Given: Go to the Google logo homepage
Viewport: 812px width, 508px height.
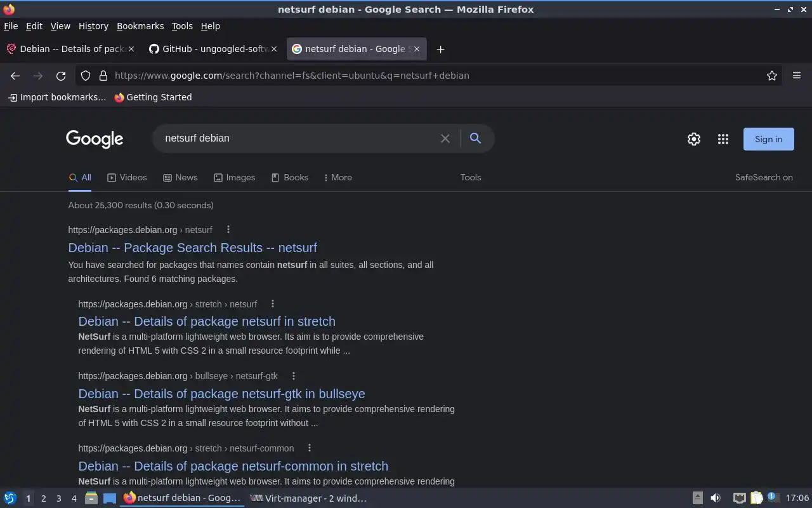Looking at the screenshot, I should [x=95, y=139].
